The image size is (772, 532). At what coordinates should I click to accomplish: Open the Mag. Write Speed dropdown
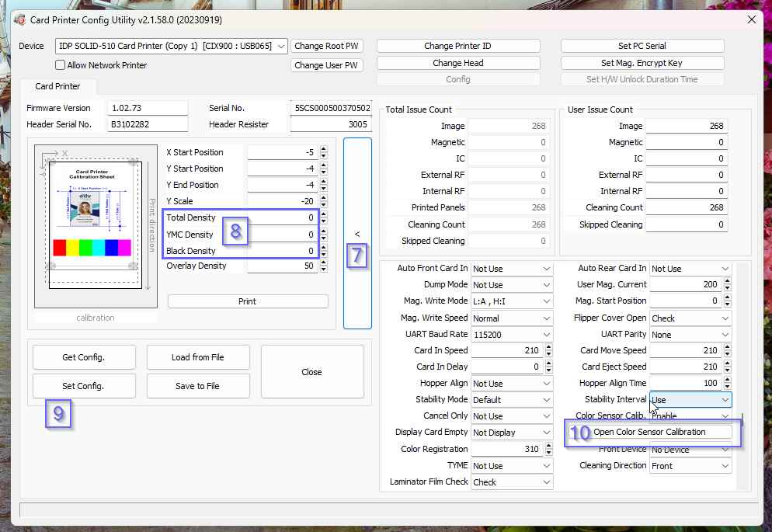pos(512,318)
